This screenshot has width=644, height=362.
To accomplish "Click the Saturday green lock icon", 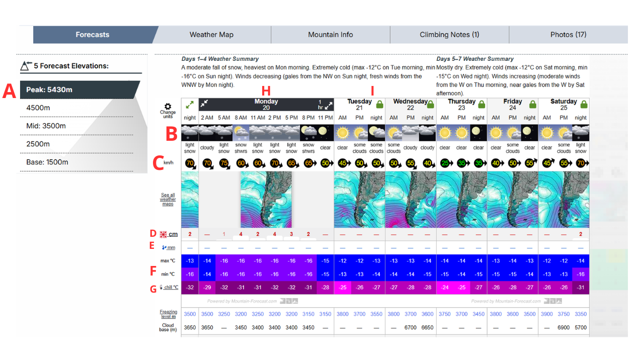I will pos(584,105).
